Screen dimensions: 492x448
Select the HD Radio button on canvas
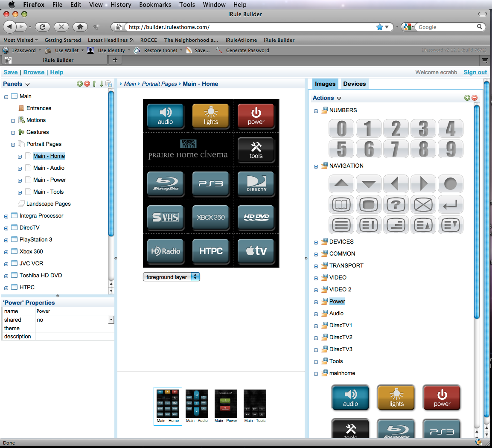pyautogui.click(x=166, y=251)
